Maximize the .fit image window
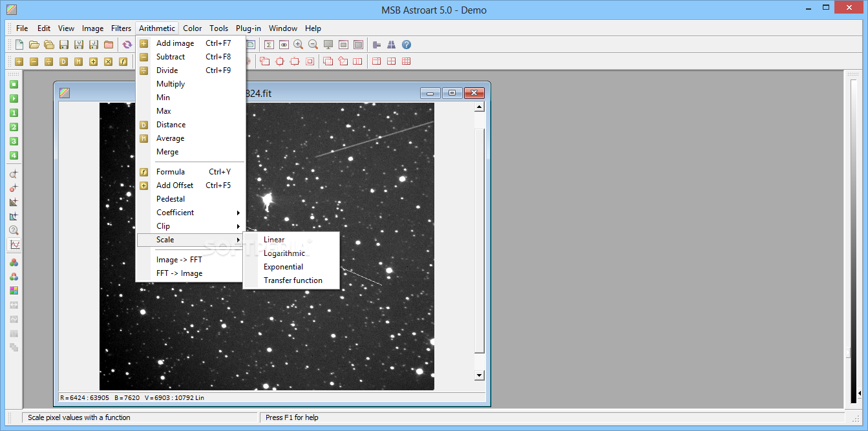The width and height of the screenshot is (868, 431). tap(452, 93)
